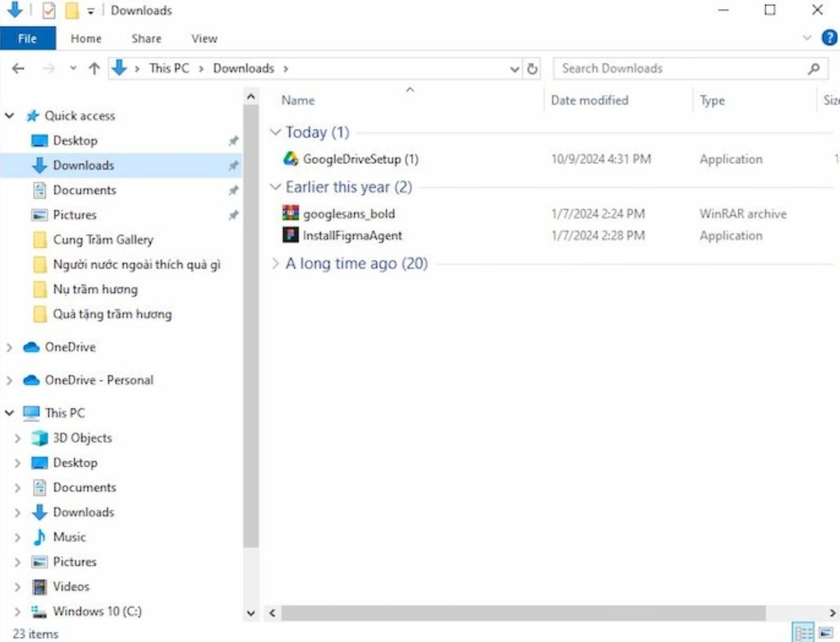The image size is (840, 642).
Task: Click the navigate up arrow
Action: [96, 69]
